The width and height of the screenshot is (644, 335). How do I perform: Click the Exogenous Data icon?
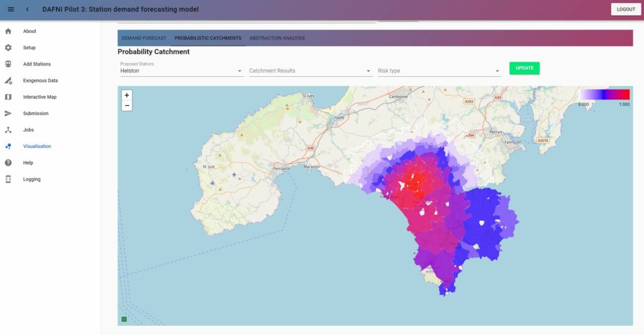click(x=8, y=81)
